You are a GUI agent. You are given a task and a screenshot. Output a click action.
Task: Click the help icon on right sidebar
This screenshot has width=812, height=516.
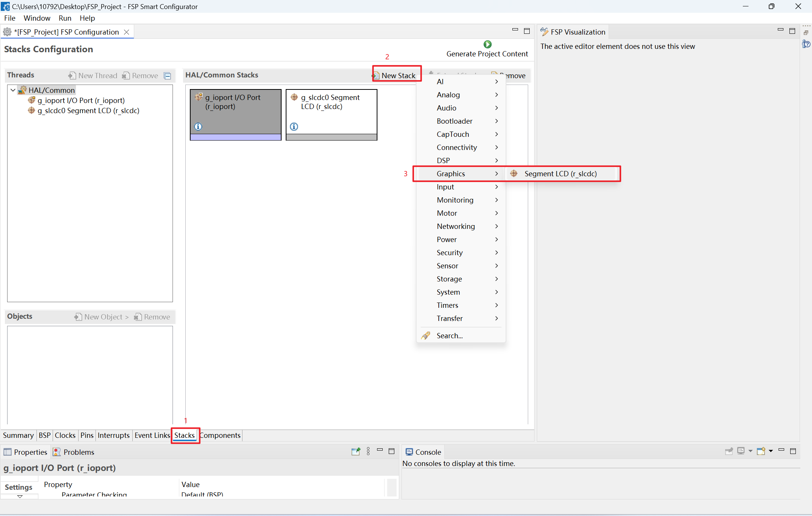(x=806, y=44)
